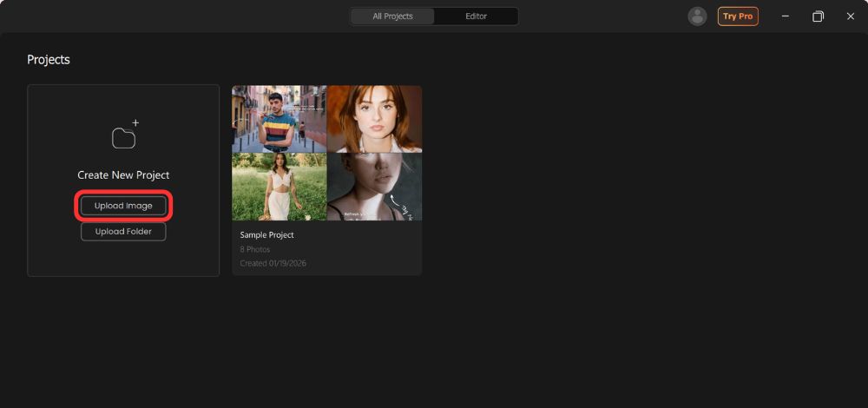This screenshot has width=868, height=408.
Task: Choose the Upload Folder button
Action: 123,232
